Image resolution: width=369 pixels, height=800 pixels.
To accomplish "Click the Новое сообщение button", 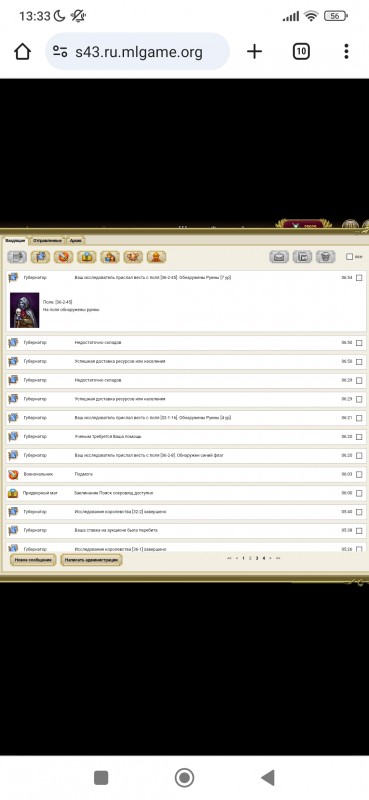I will point(33,560).
